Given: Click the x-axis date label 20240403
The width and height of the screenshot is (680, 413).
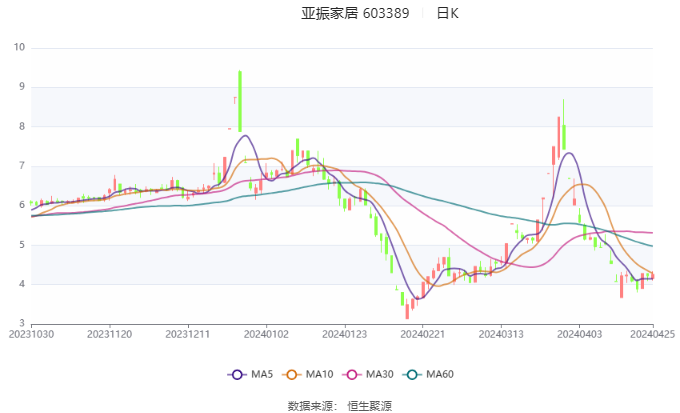Looking at the screenshot, I should [579, 334].
